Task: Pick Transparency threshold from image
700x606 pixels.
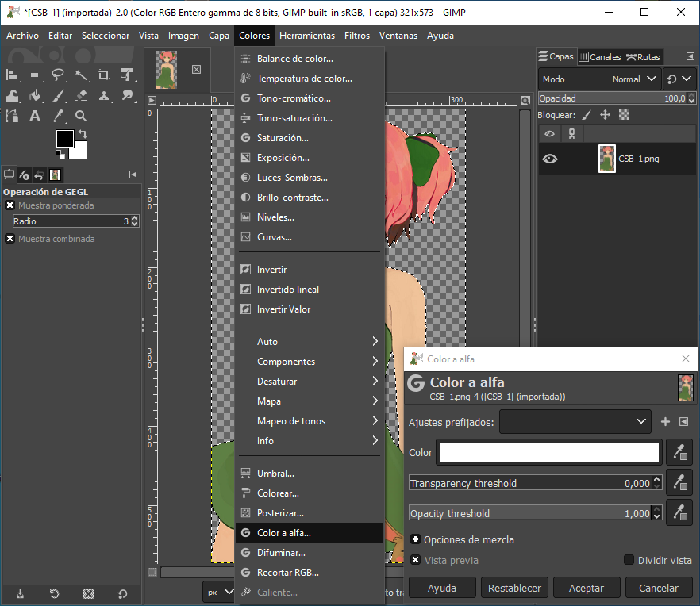Action: click(679, 482)
